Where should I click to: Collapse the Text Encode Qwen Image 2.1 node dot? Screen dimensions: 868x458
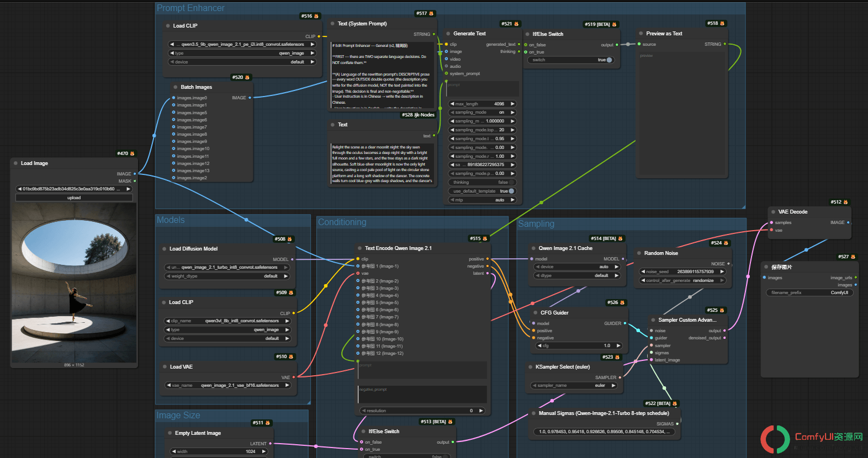(x=359, y=248)
